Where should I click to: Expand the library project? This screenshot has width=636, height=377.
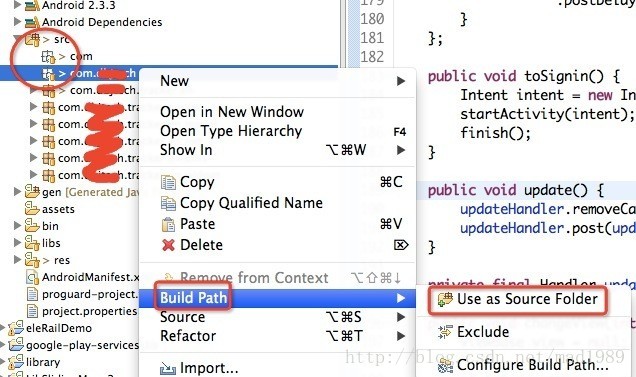[2, 362]
